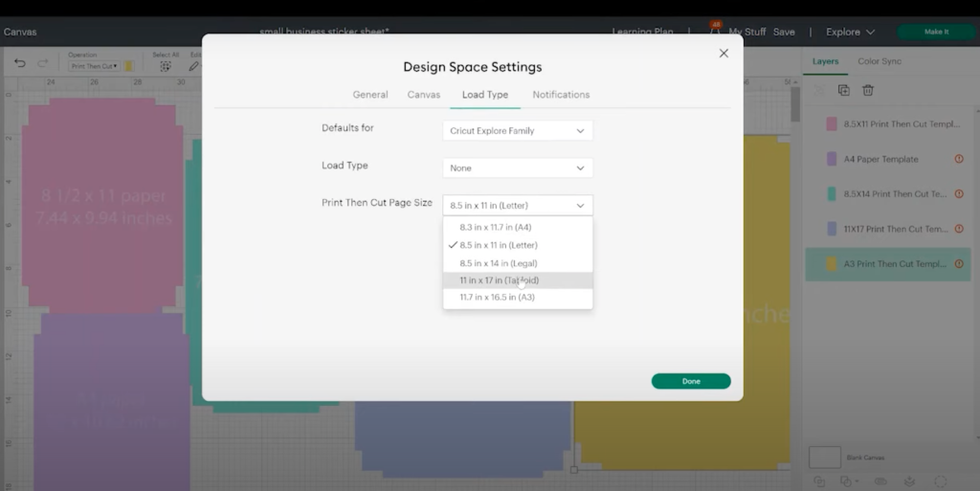Click the yellow operation color swatch
980x491 pixels.
tap(128, 66)
